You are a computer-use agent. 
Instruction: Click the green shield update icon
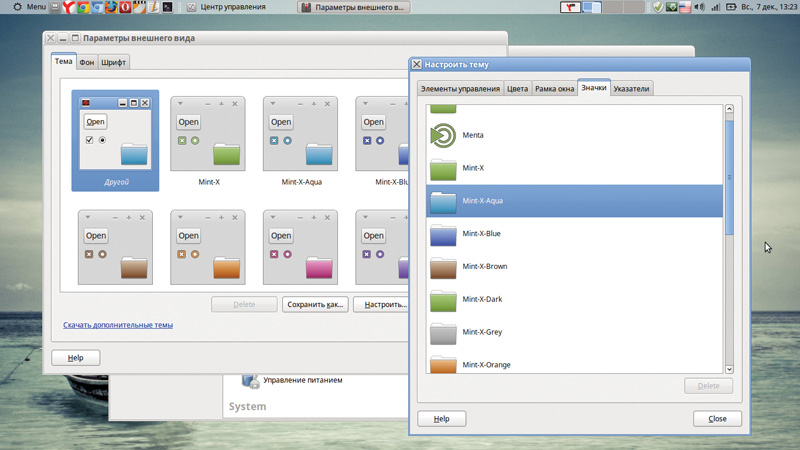[x=657, y=7]
